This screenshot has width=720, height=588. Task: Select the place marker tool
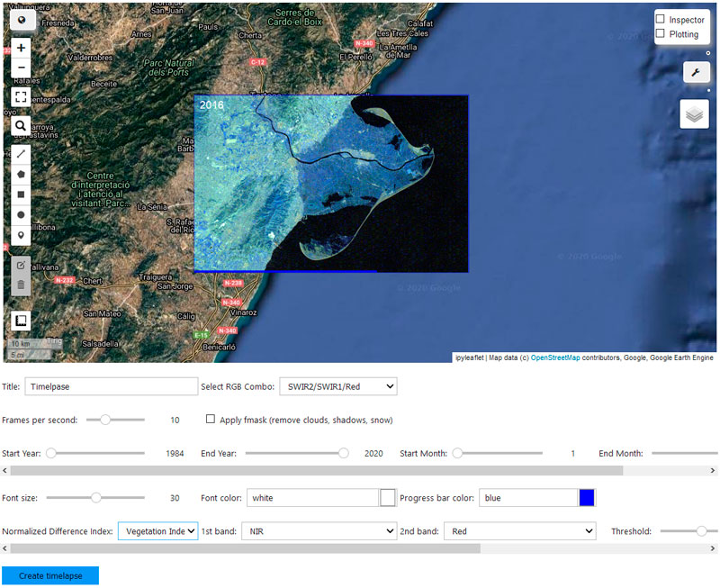coord(21,235)
